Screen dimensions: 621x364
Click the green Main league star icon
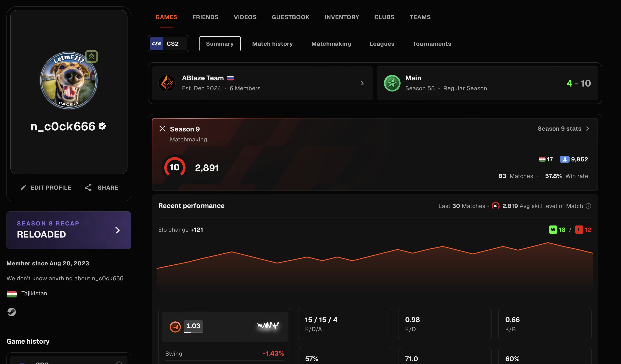click(x=392, y=83)
